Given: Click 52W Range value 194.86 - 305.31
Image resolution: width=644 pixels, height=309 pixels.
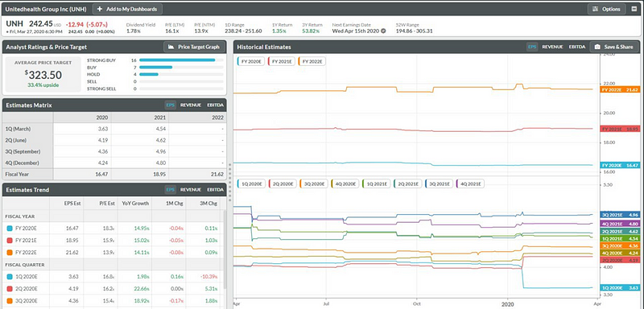Looking at the screenshot, I should (414, 31).
